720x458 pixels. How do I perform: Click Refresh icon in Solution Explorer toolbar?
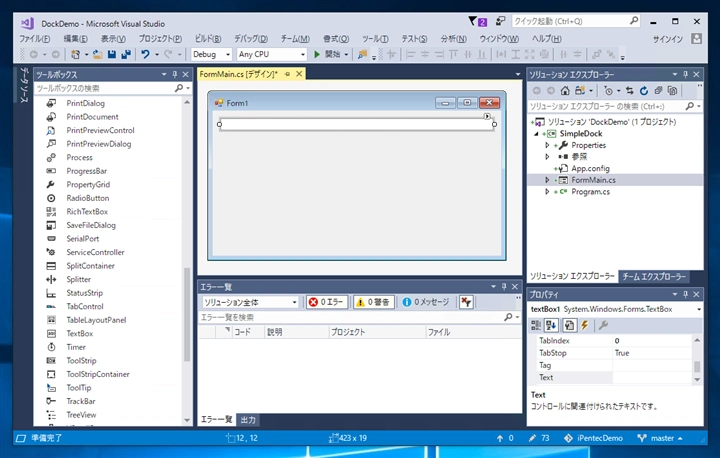pos(644,90)
